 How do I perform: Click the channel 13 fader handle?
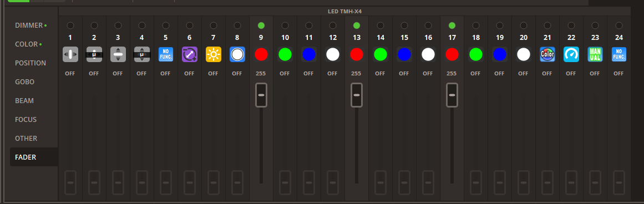pos(357,95)
